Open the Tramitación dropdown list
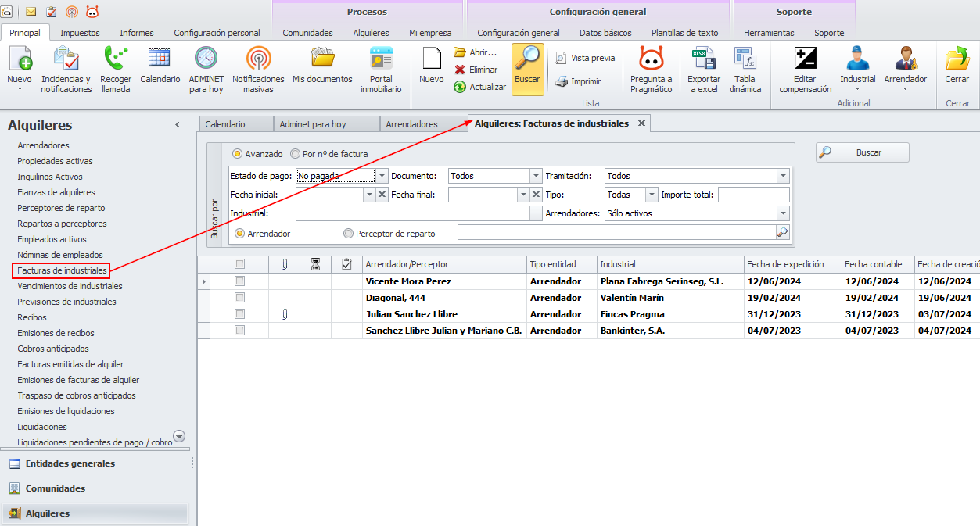Image resolution: width=980 pixels, height=526 pixels. click(783, 176)
